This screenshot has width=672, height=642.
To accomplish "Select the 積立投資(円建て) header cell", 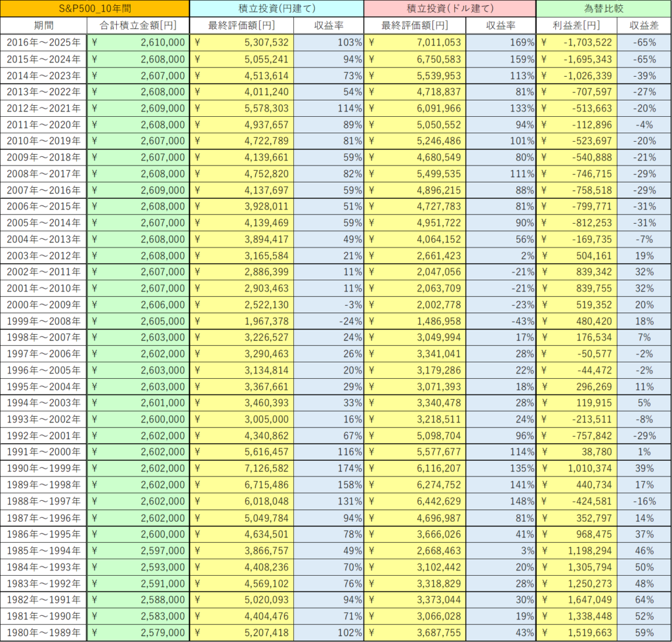I will click(x=278, y=9).
